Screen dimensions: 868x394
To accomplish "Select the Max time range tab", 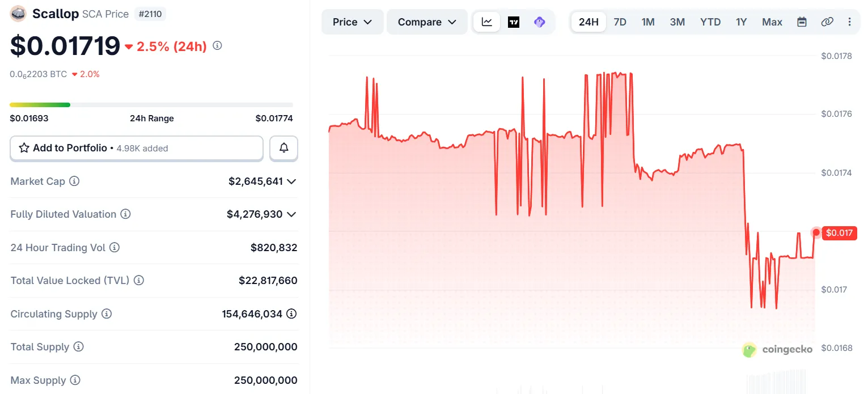I will [x=772, y=22].
